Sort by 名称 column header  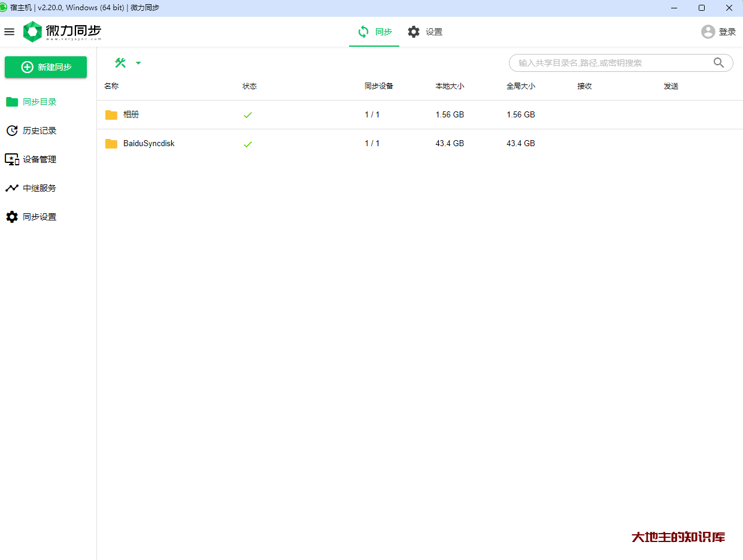point(111,86)
